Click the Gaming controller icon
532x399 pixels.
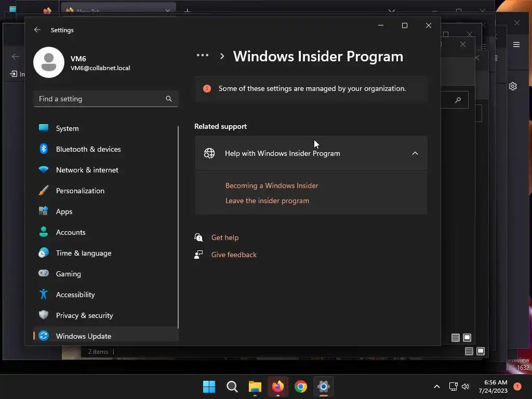(44, 273)
